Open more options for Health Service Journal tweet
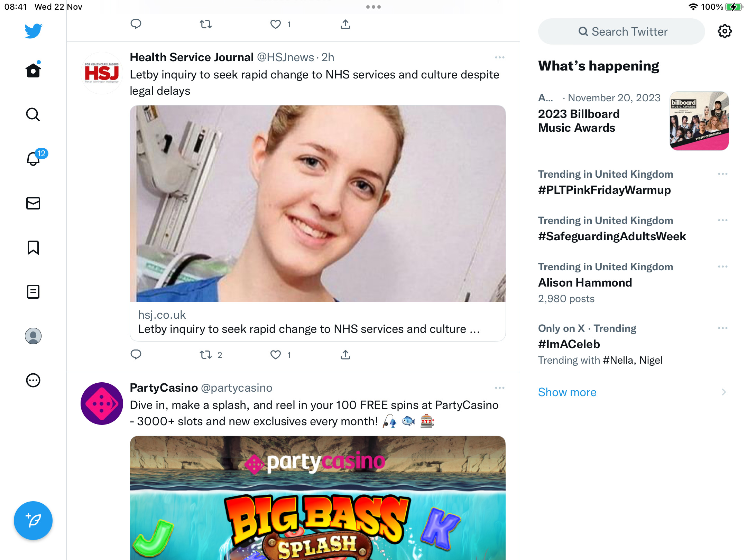Image resolution: width=747 pixels, height=560 pixels. 500,57
